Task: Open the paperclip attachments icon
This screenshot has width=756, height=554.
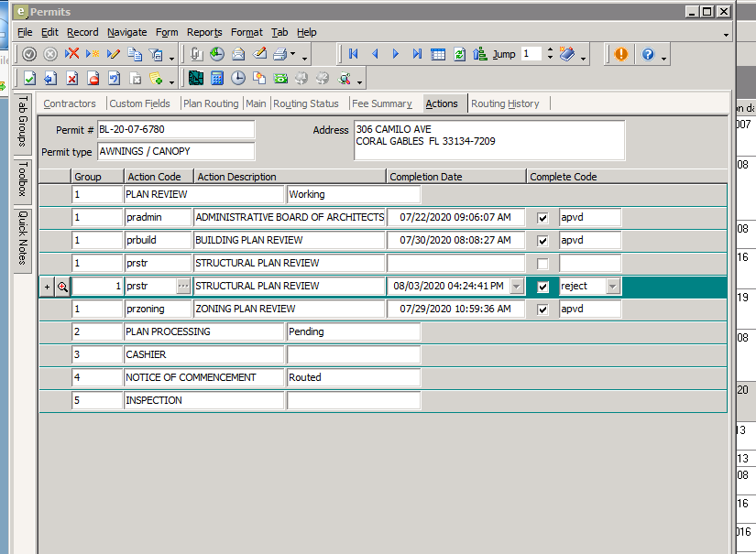Action: coord(196,54)
